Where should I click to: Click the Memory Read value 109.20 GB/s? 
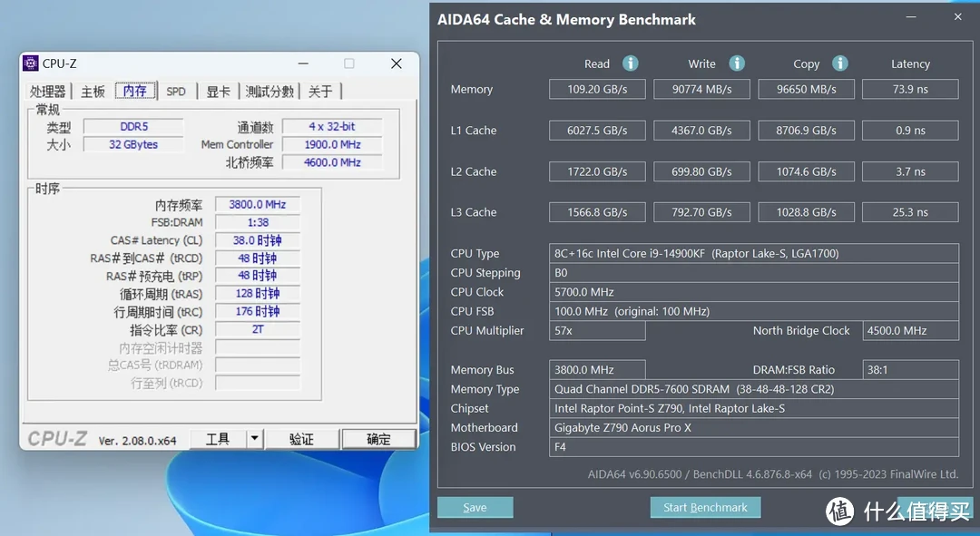[597, 89]
